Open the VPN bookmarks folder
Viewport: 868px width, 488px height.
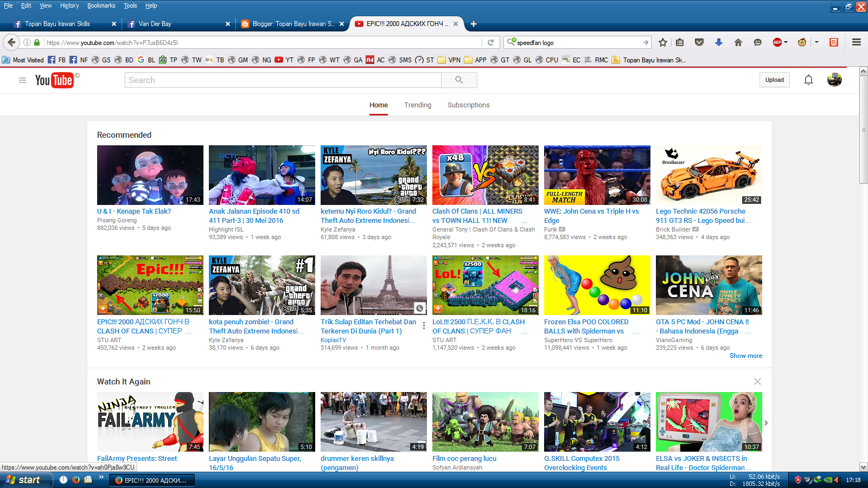click(449, 60)
